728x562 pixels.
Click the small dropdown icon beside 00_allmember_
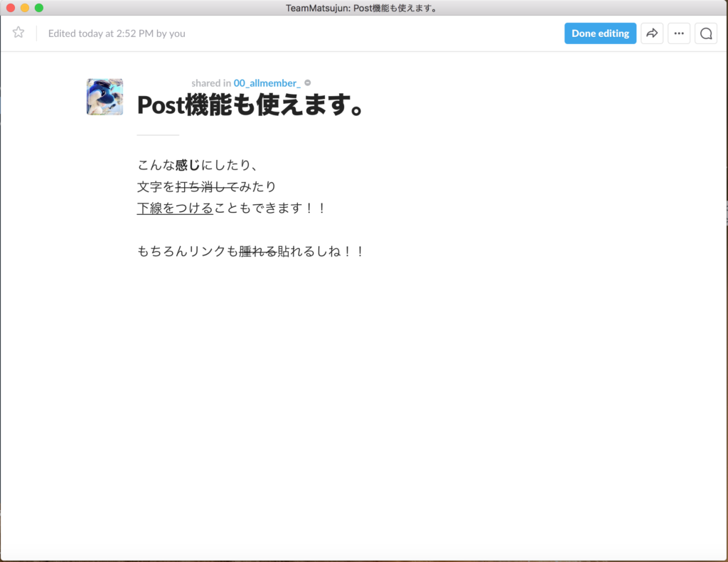click(308, 83)
